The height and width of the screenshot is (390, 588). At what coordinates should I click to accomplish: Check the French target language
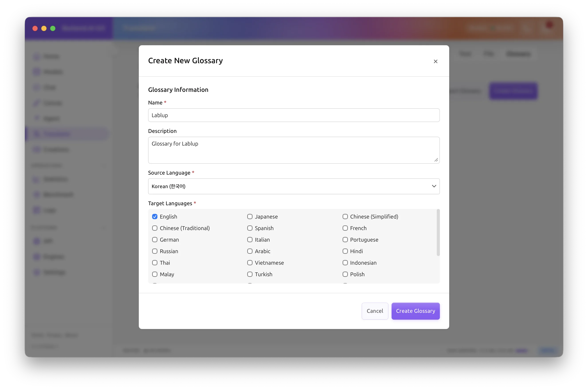pyautogui.click(x=345, y=228)
